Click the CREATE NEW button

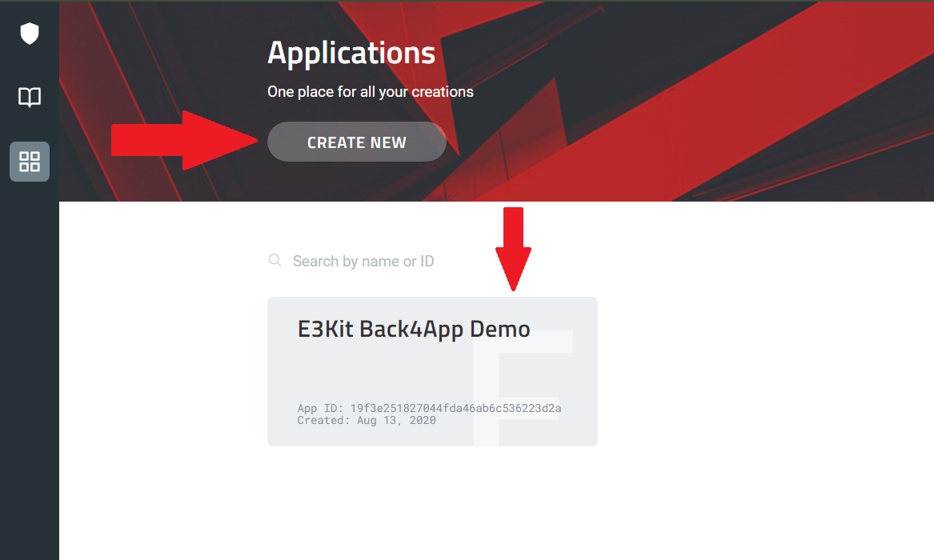click(x=357, y=142)
